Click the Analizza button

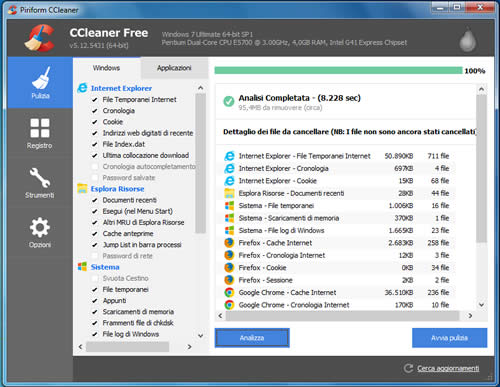point(252,338)
